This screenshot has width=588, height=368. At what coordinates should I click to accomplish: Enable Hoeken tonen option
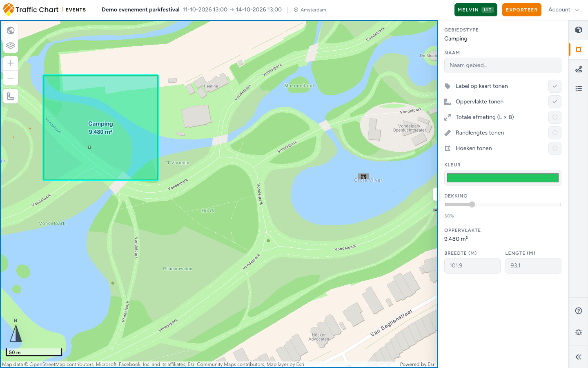pos(555,148)
